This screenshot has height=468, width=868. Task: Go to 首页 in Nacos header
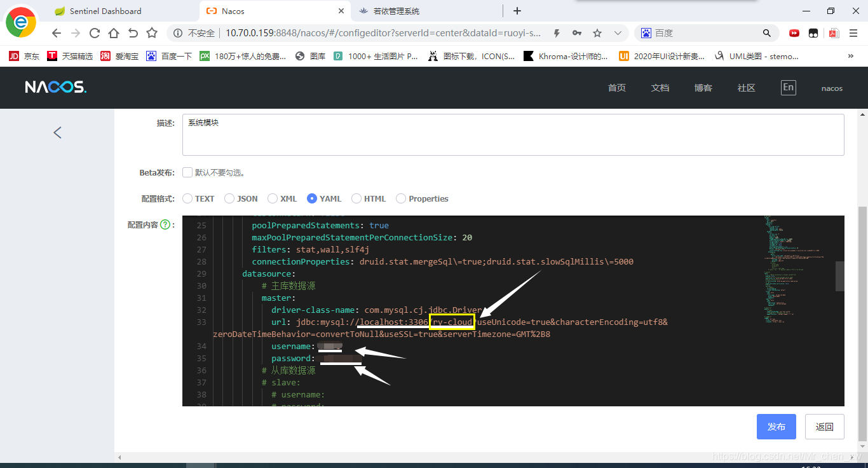tap(617, 88)
